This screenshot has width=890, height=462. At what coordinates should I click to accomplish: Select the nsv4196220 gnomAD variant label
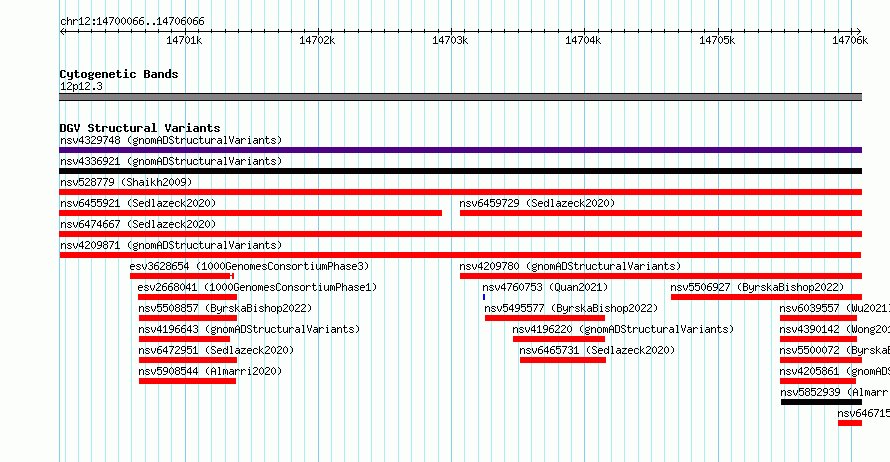click(x=623, y=329)
